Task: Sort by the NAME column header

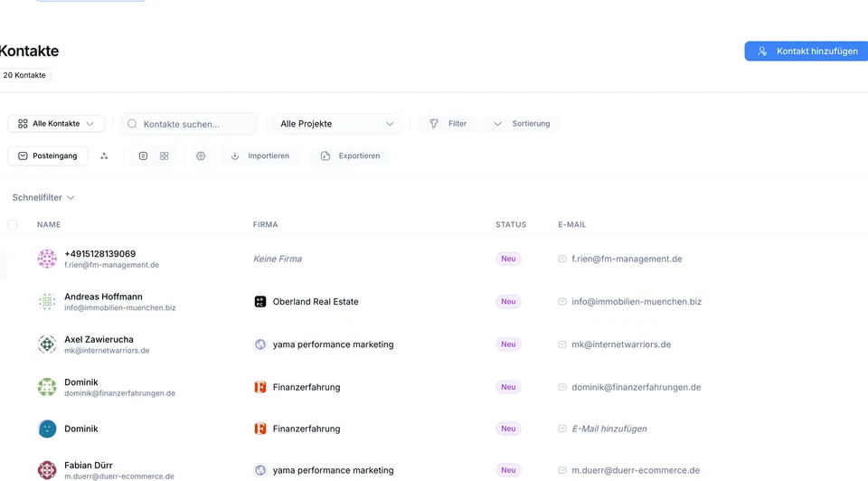Action: 49,224
